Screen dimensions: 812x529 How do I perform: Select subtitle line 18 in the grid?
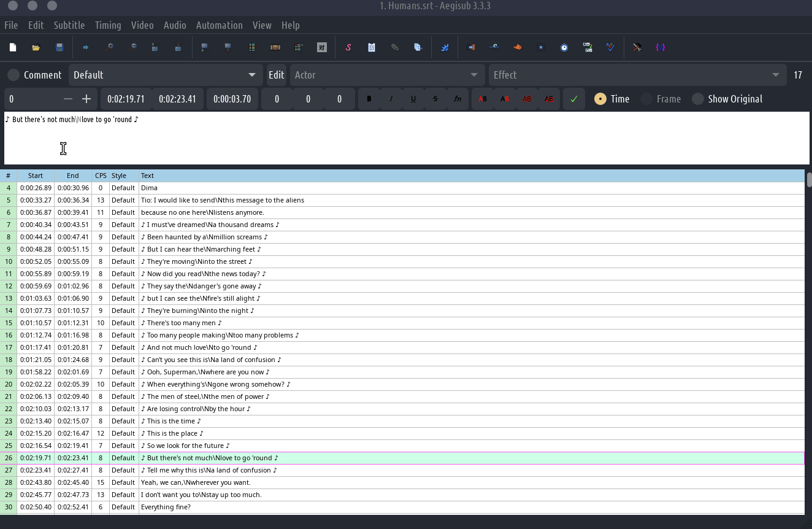click(x=209, y=360)
